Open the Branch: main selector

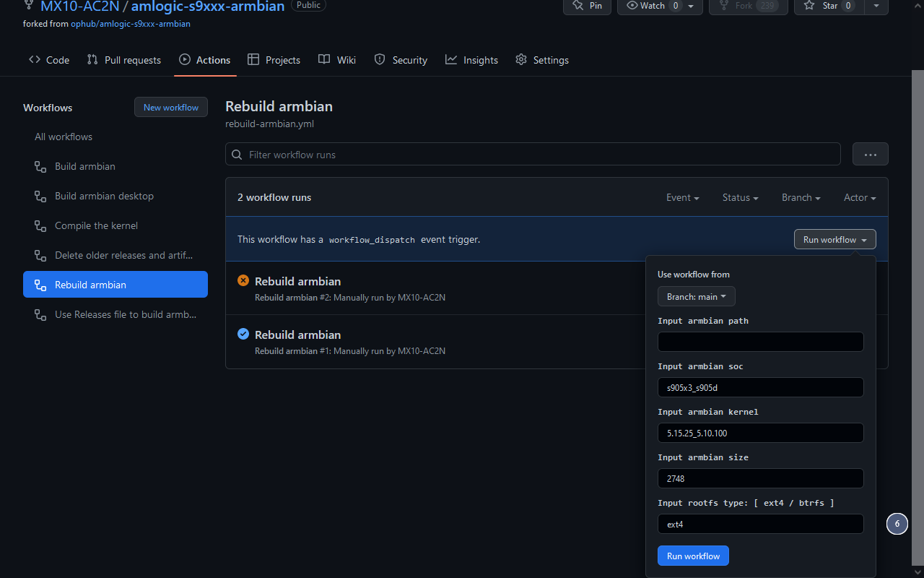(695, 296)
